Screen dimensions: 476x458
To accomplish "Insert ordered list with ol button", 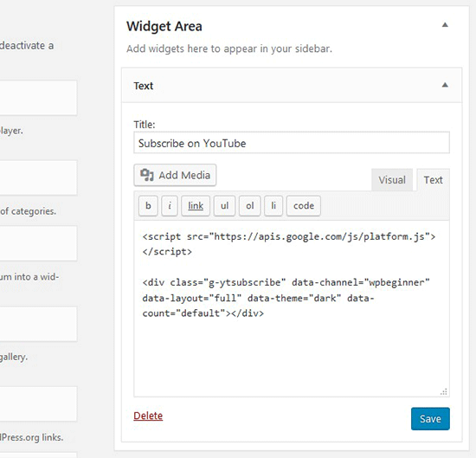I will (x=249, y=205).
